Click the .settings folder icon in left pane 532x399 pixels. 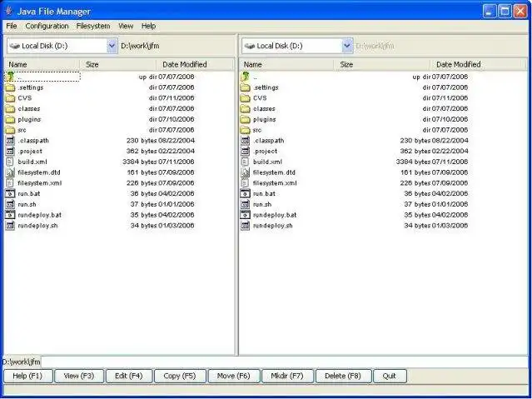pyautogui.click(x=10, y=87)
